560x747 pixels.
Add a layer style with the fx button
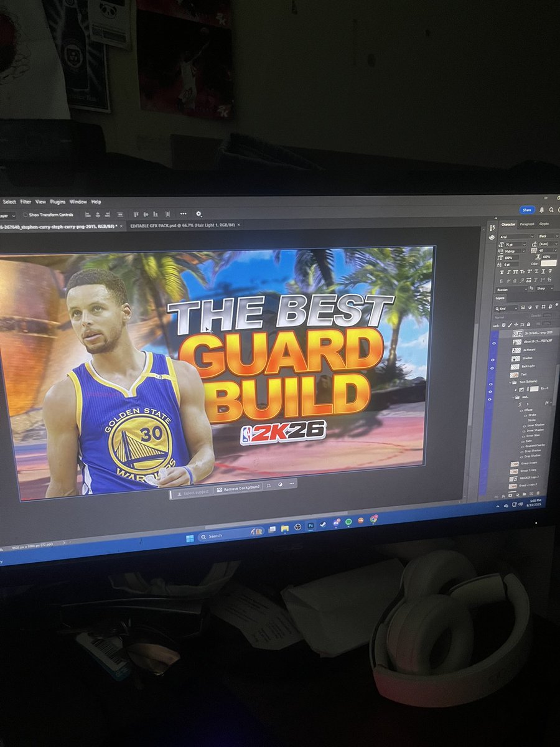pyautogui.click(x=503, y=496)
